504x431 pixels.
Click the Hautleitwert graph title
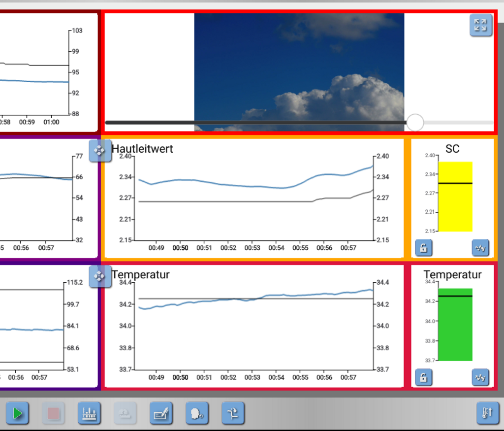coord(142,149)
